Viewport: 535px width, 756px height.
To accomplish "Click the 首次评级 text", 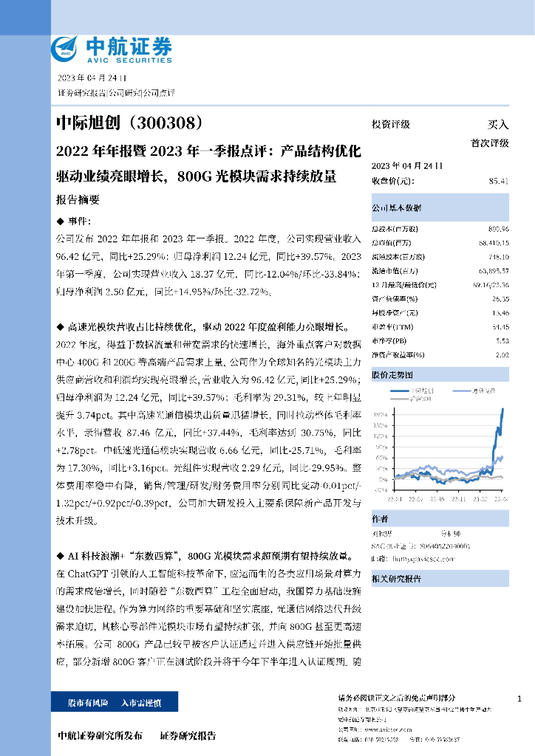I will (x=490, y=142).
